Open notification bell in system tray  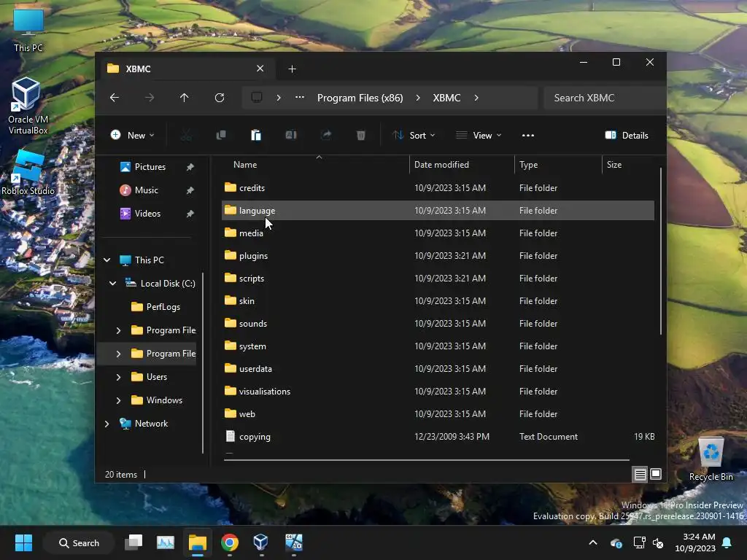tap(727, 542)
